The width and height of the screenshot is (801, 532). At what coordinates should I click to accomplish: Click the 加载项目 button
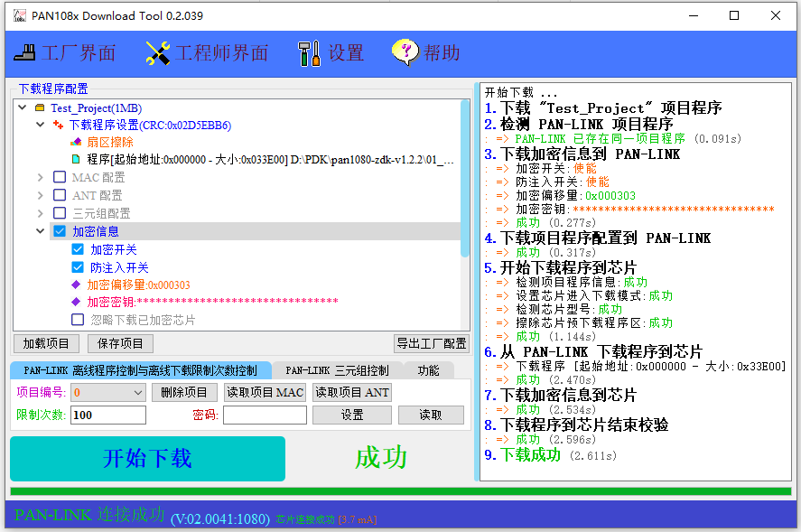pyautogui.click(x=46, y=343)
